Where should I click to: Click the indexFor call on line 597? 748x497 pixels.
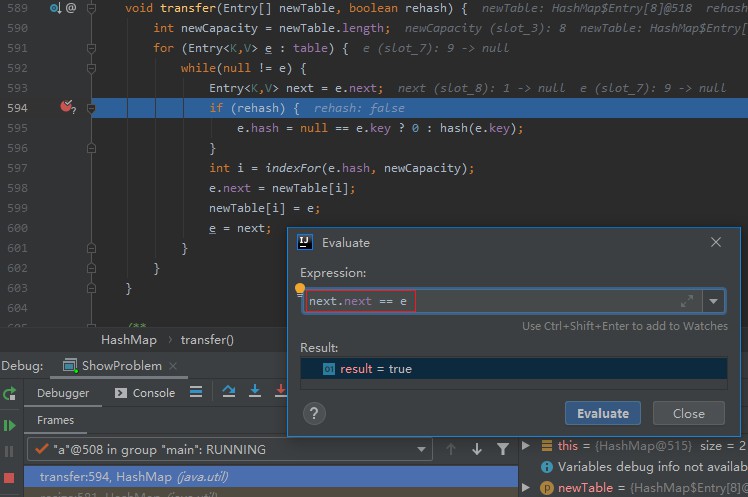[293, 168]
